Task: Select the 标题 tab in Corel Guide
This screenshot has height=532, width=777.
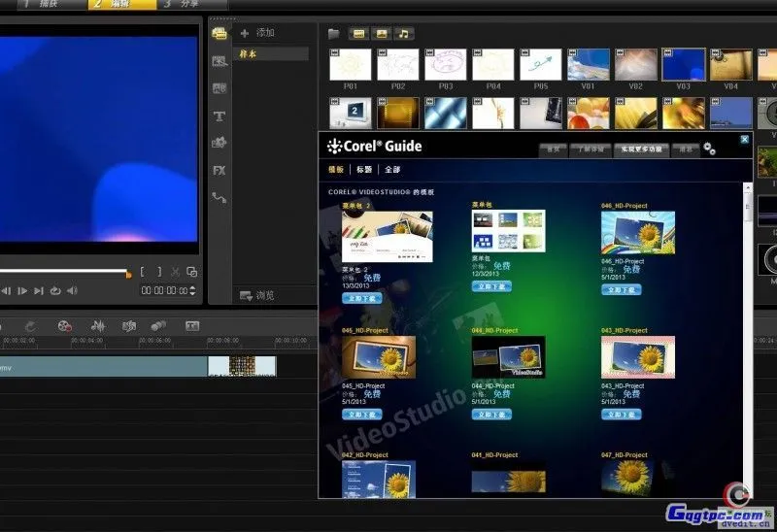Action: point(364,169)
